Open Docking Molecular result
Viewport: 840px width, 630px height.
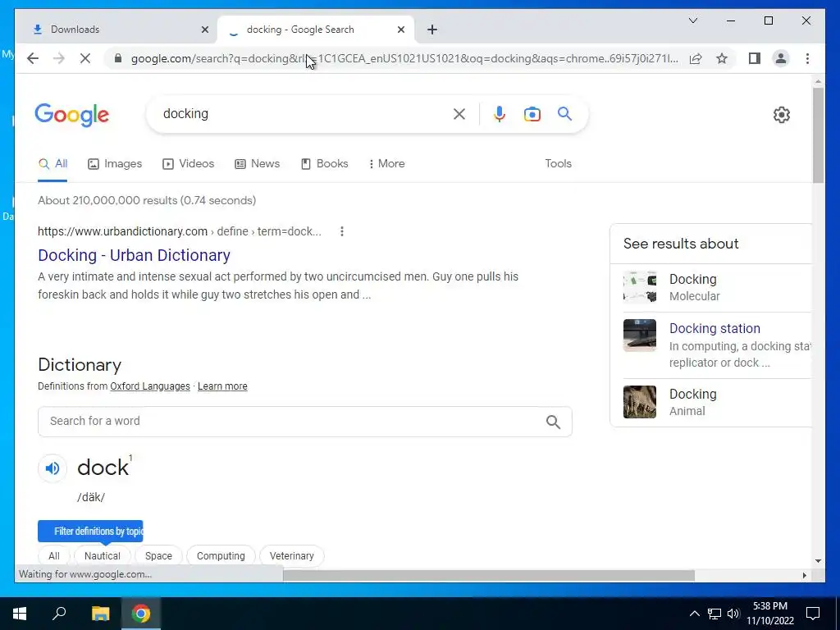click(x=711, y=288)
